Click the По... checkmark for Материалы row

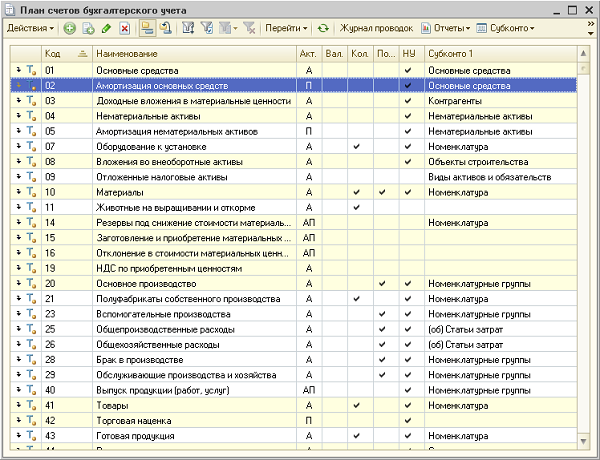pos(382,192)
